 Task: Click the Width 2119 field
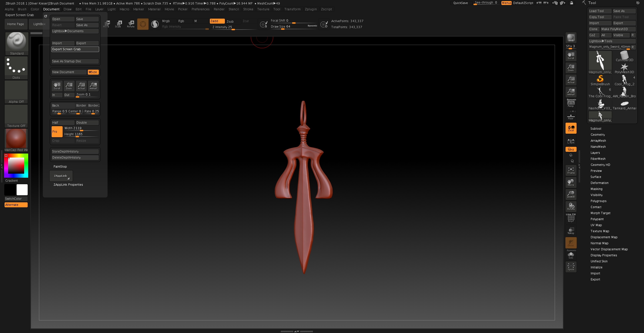[81, 129]
